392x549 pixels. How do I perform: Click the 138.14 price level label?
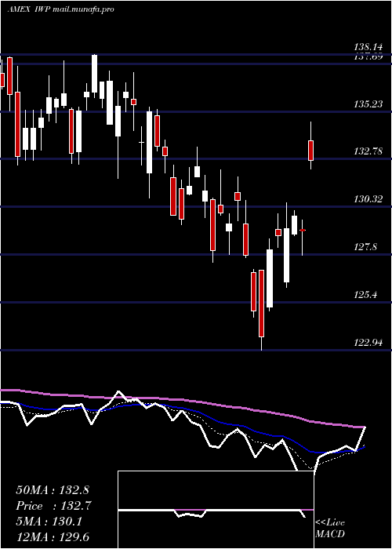tap(368, 46)
